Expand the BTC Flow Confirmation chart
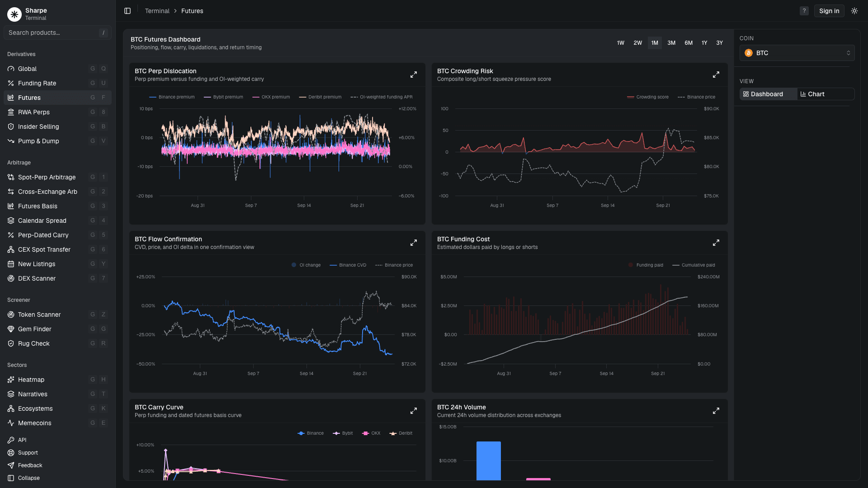The height and width of the screenshot is (488, 868). [x=413, y=243]
